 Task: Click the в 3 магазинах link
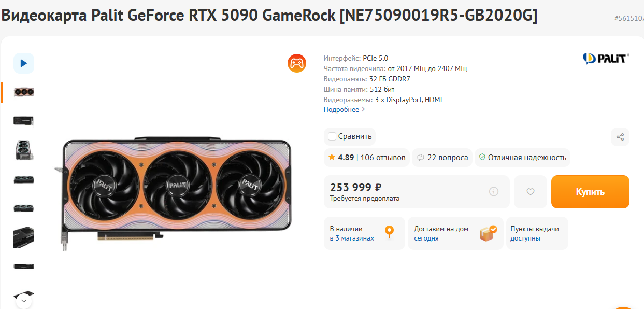[352, 238]
